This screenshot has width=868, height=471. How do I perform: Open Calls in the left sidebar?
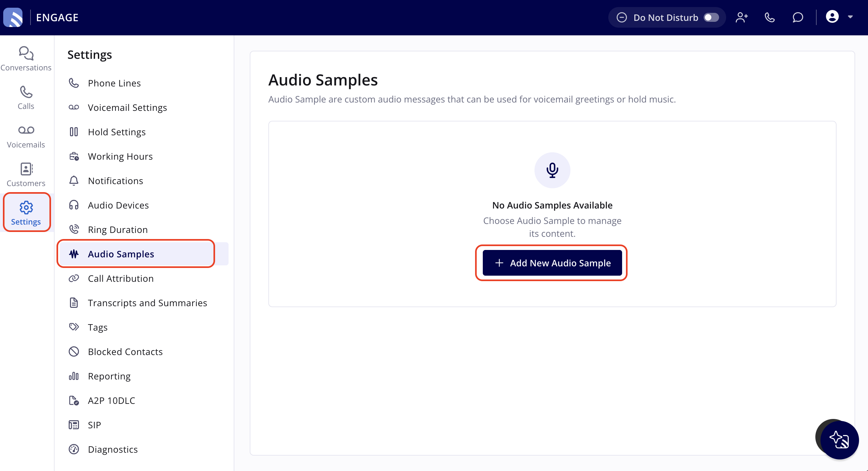(x=26, y=97)
